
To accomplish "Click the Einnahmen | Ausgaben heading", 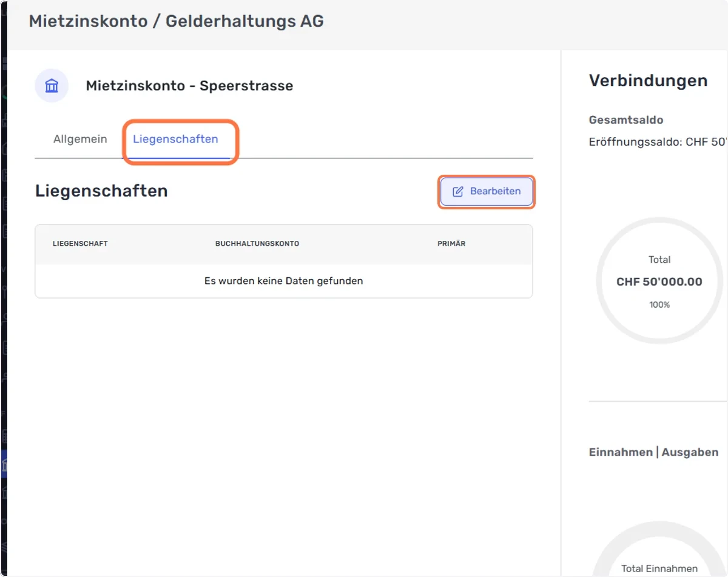I will (x=653, y=453).
